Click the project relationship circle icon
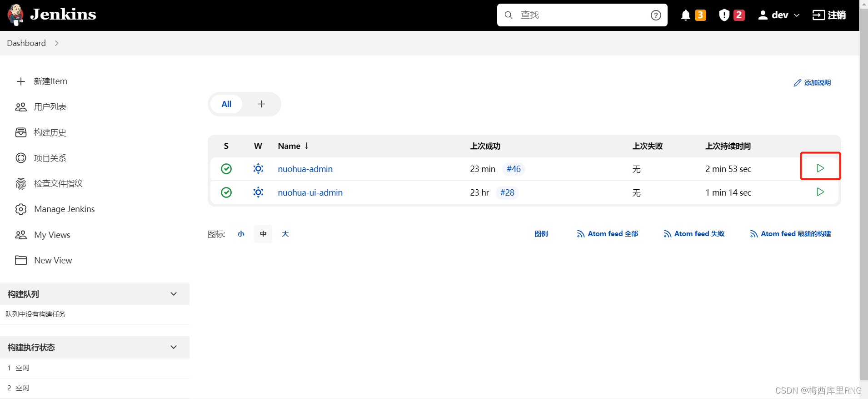The image size is (868, 399). click(x=21, y=158)
